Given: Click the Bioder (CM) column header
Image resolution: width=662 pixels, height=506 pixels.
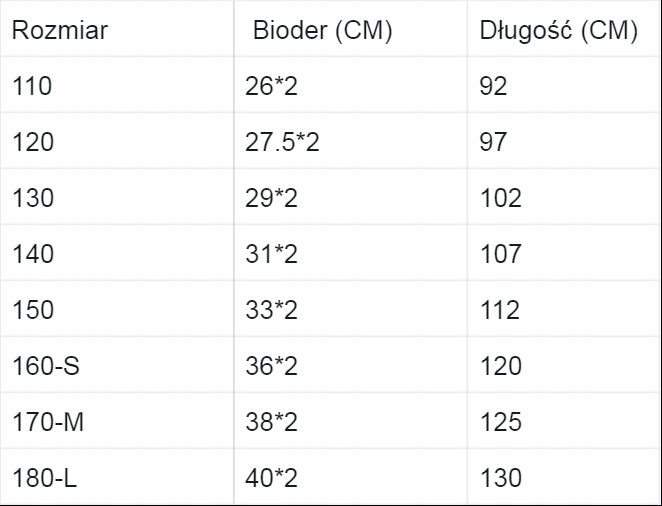Looking at the screenshot, I should (x=323, y=31).
